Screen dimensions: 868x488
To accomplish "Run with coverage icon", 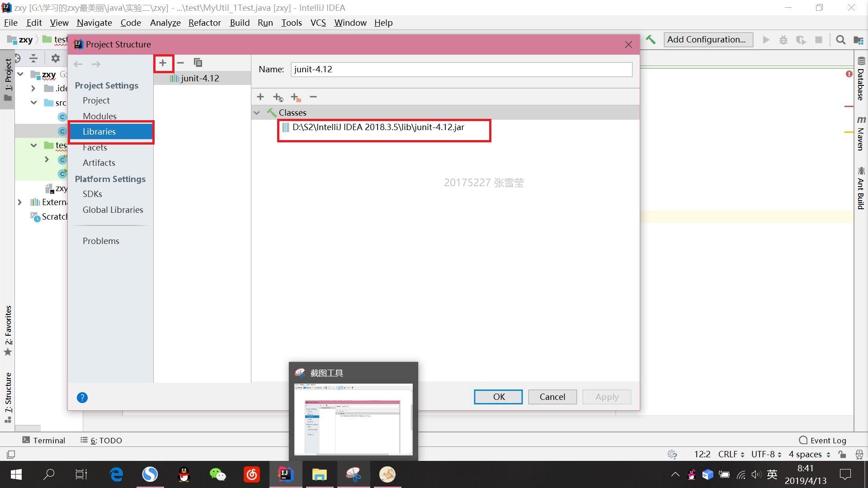I will tap(801, 40).
